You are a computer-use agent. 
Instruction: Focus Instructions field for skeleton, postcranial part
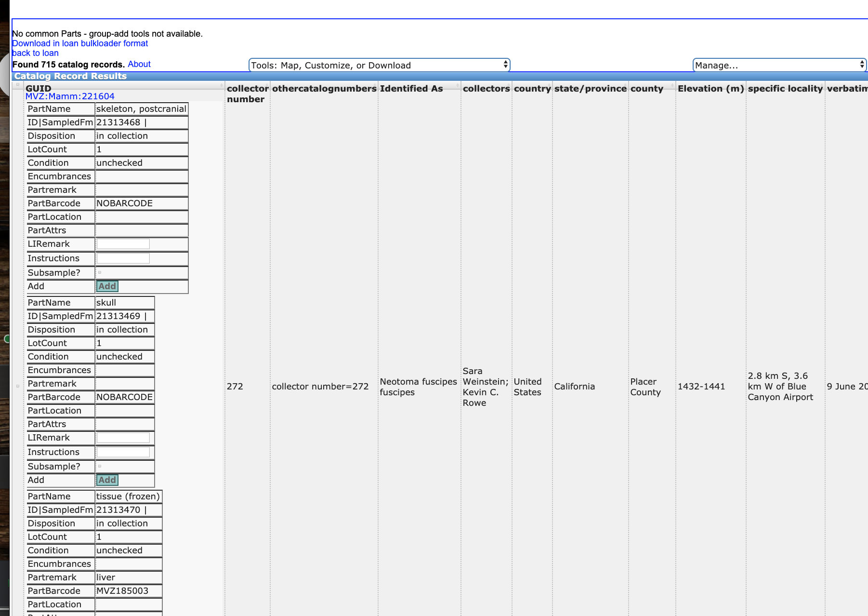(123, 258)
